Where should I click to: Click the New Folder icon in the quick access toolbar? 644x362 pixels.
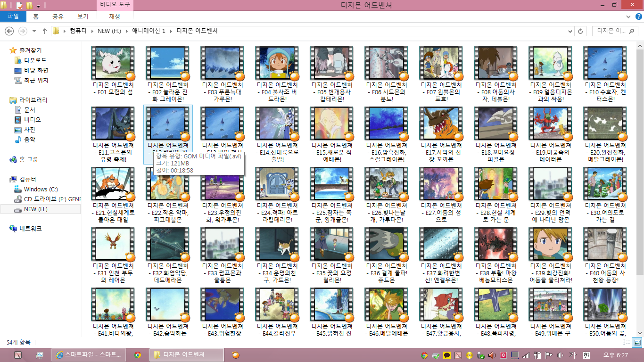pyautogui.click(x=29, y=5)
